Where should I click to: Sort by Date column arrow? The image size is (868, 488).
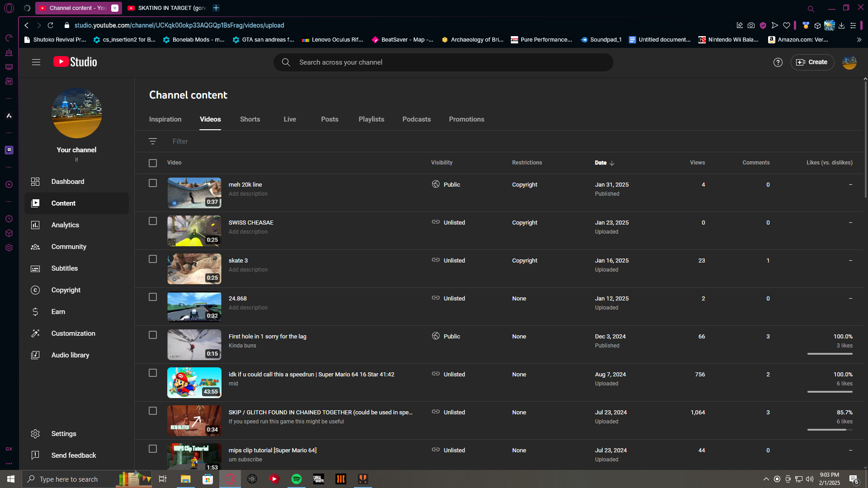tap(612, 163)
